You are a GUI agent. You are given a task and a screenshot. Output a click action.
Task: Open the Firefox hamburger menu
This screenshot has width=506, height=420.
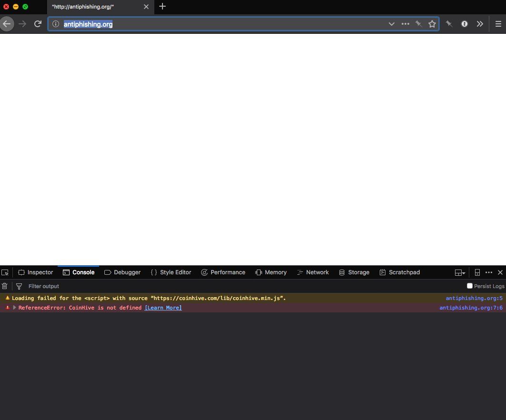coord(498,24)
